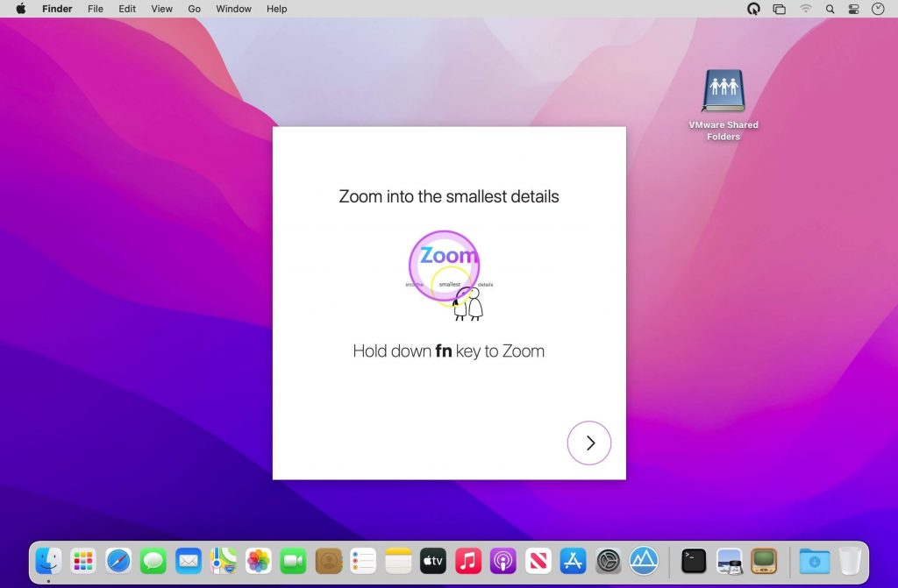Image resolution: width=898 pixels, height=588 pixels.
Task: Advance to the next tutorial page
Action: click(588, 443)
